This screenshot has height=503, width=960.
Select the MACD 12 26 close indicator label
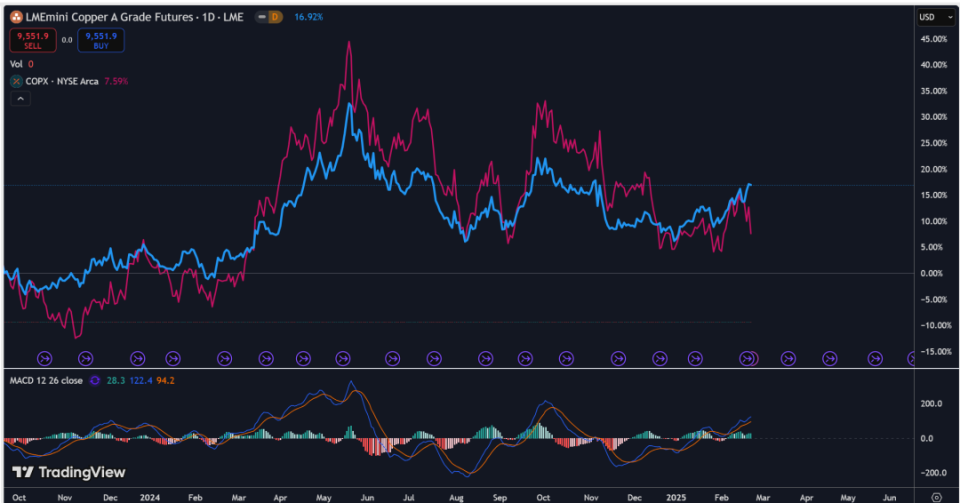pos(46,381)
